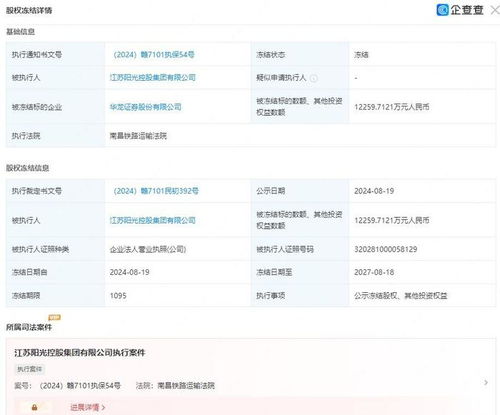500x415 pixels.
Task: Click the 企查查 logo icon
Action: 443,10
